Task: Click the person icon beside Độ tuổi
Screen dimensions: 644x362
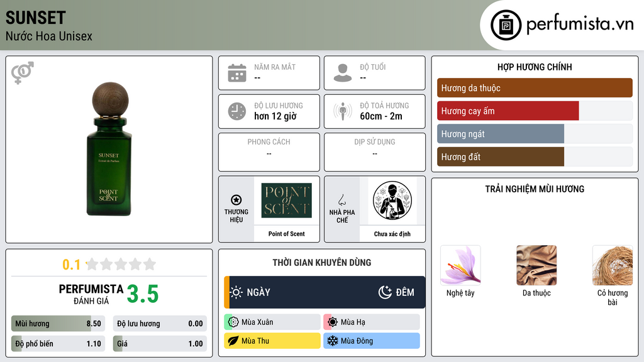Action: [343, 73]
